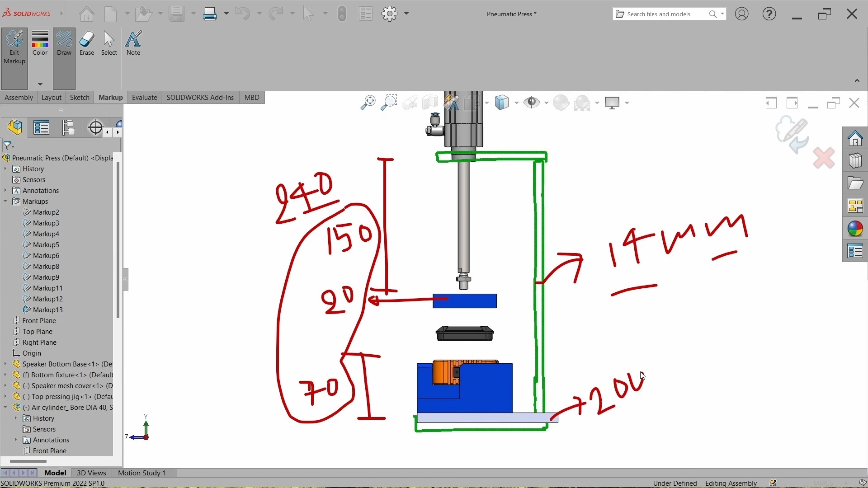Print the current document
Screen dimensions: 868x488
tap(210, 14)
